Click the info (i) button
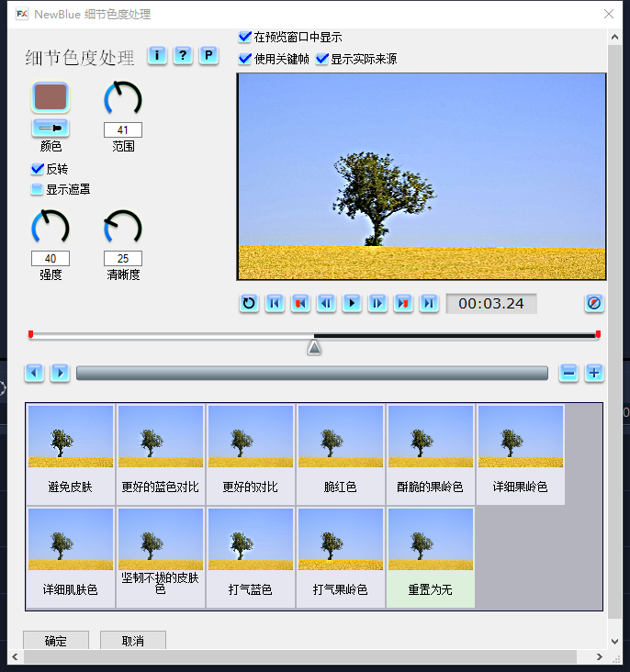The image size is (630, 672). coord(157,56)
